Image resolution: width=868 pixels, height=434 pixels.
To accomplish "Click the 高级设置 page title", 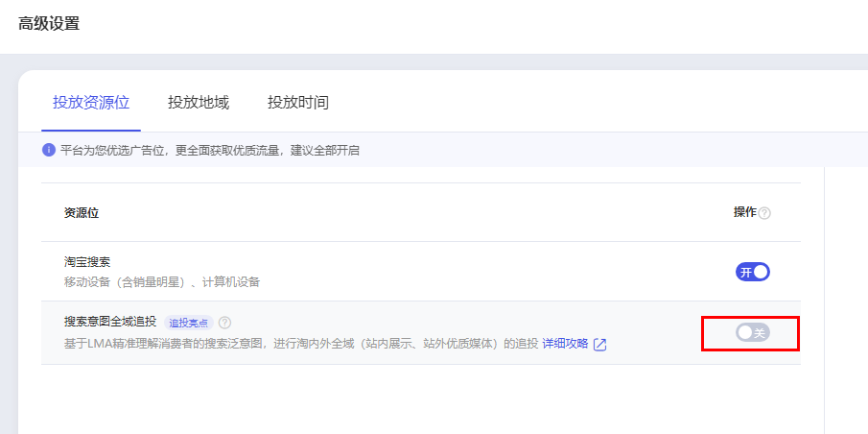I will [49, 24].
